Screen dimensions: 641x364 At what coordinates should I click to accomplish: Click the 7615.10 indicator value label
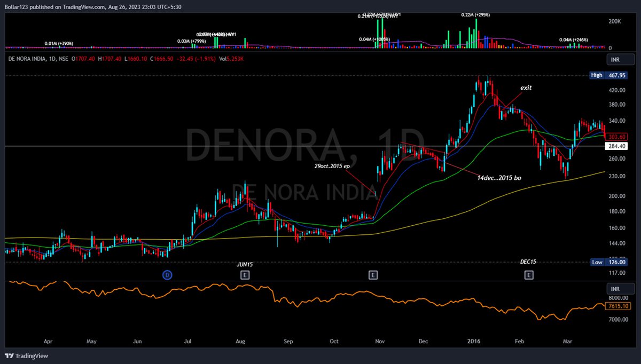[x=619, y=306]
